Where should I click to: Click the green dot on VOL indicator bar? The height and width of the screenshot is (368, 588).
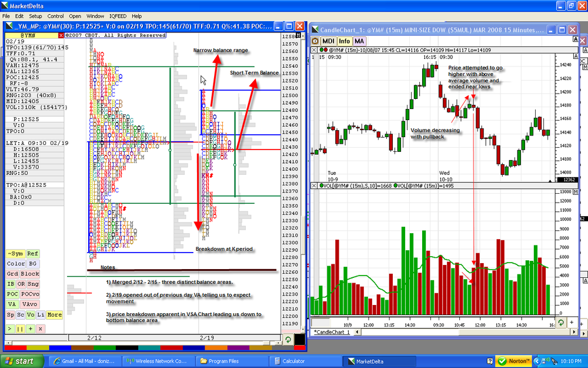pyautogui.click(x=322, y=186)
